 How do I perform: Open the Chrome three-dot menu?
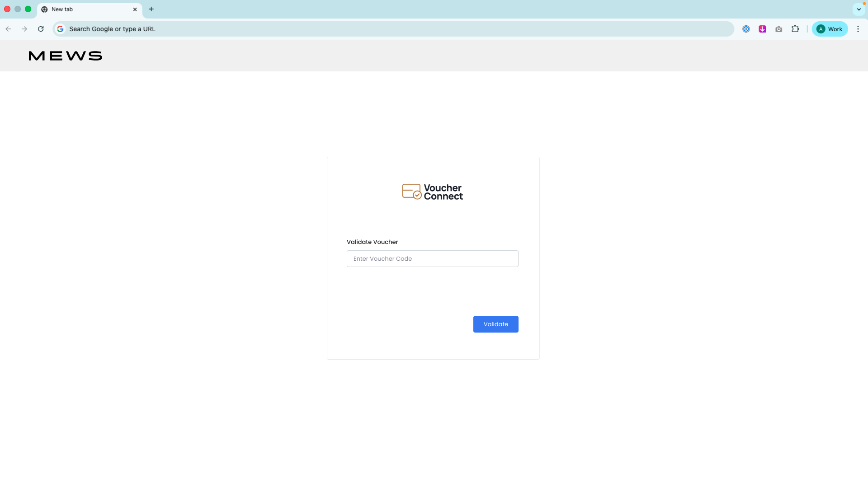point(858,29)
